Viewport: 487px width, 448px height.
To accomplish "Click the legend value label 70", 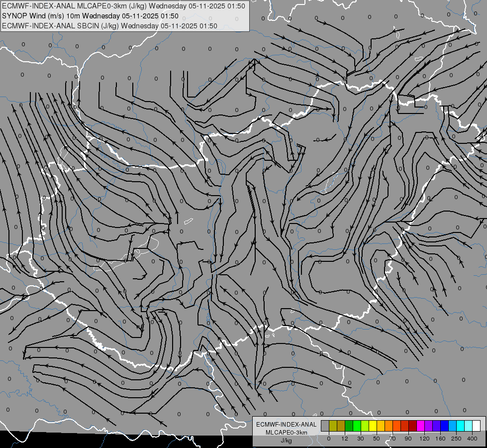I will (392, 439).
